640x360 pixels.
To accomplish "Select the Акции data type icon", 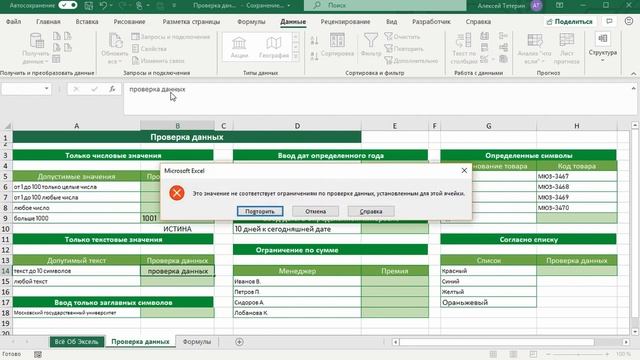I will [239, 47].
